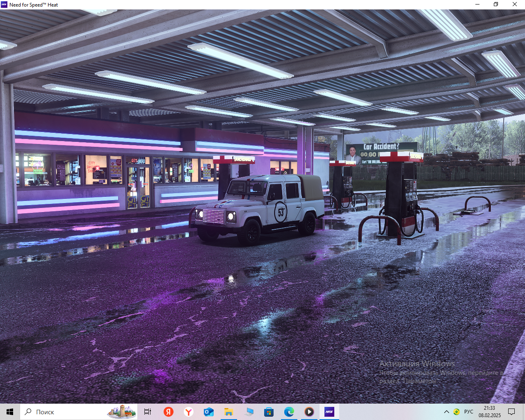Screen dimensions: 525x420
Task: Open the Windows Start menu
Action: (x=10, y=412)
